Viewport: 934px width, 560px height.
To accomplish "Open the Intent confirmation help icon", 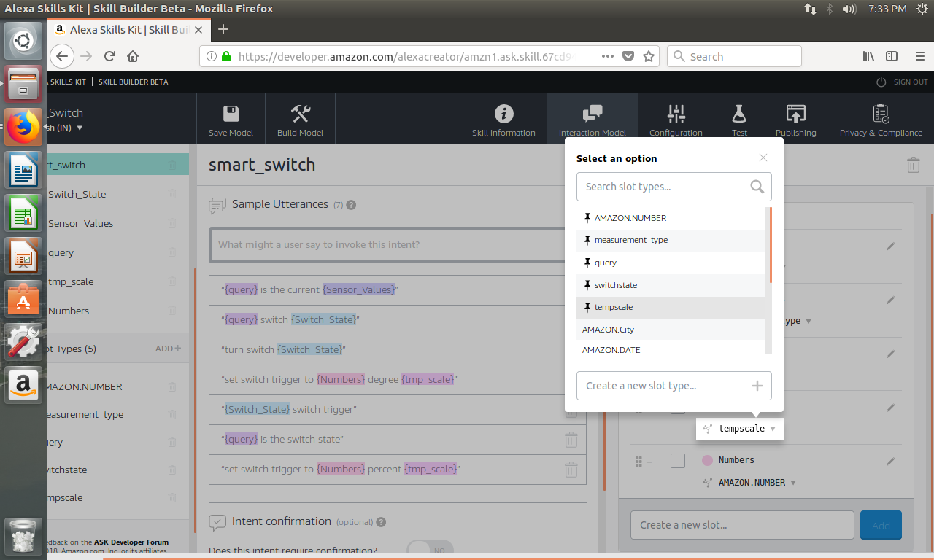I will coord(381,522).
